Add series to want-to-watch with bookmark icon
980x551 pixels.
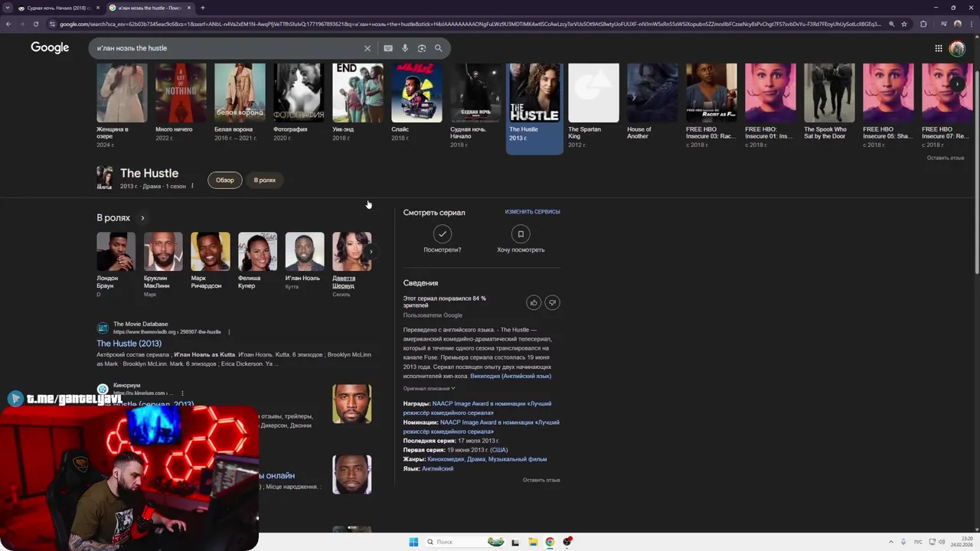pos(521,233)
